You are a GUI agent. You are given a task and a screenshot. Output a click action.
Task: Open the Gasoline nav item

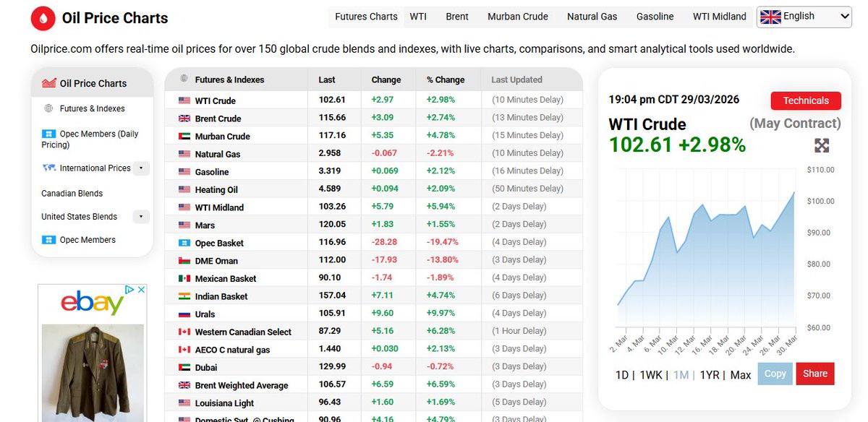pyautogui.click(x=655, y=17)
